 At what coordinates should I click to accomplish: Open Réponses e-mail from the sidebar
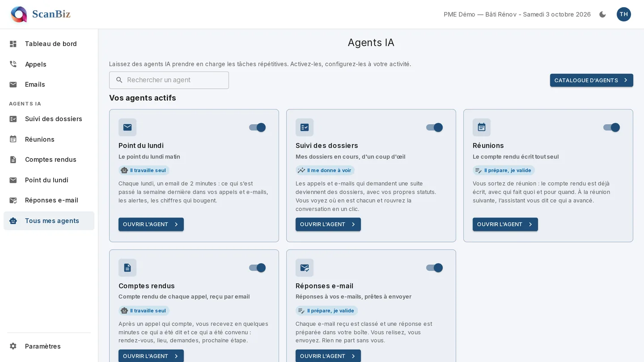click(x=49, y=200)
